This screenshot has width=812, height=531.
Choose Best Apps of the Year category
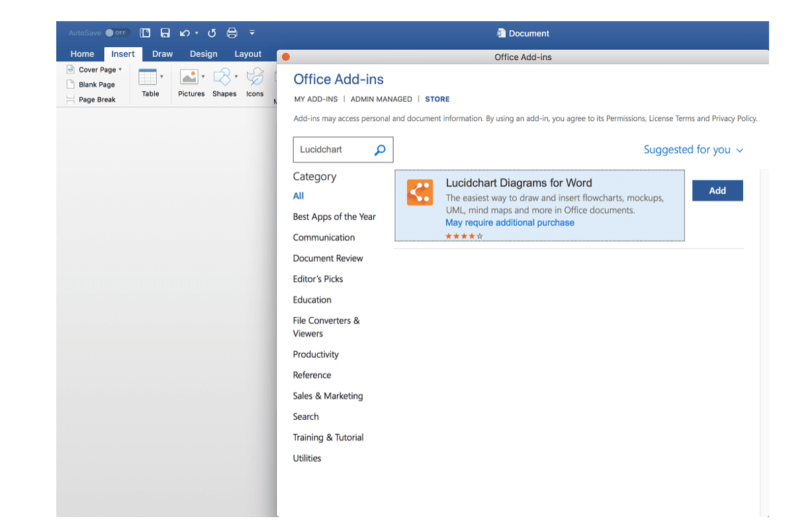click(x=334, y=217)
